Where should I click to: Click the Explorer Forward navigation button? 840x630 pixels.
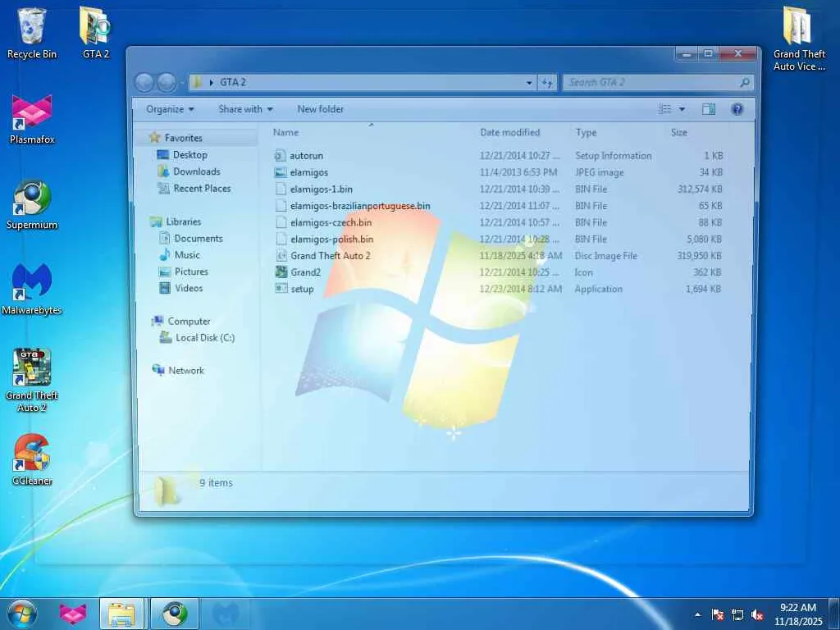167,83
